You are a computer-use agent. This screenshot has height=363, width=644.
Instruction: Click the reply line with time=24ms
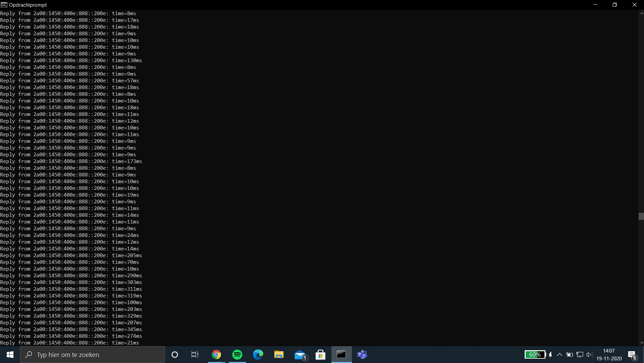70,235
